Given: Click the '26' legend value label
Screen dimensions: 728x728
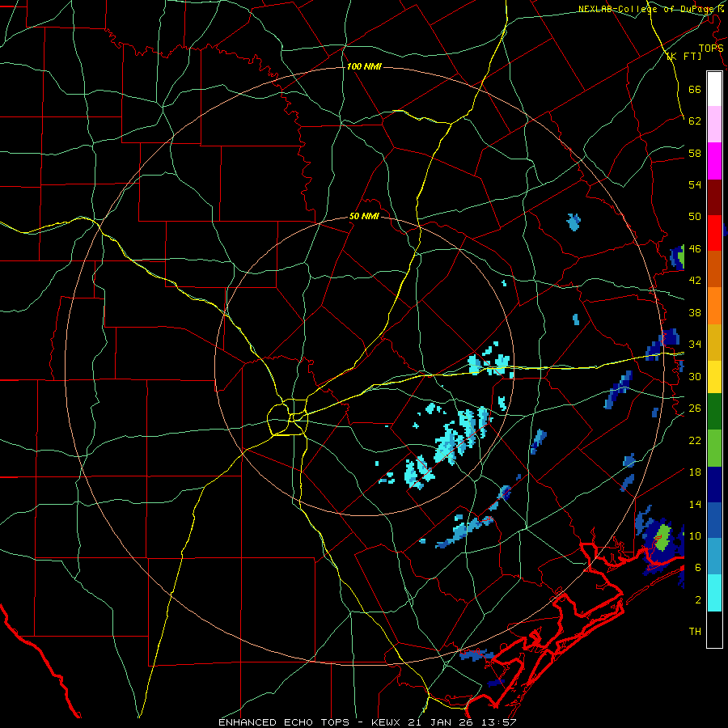Looking at the screenshot, I should [x=695, y=408].
